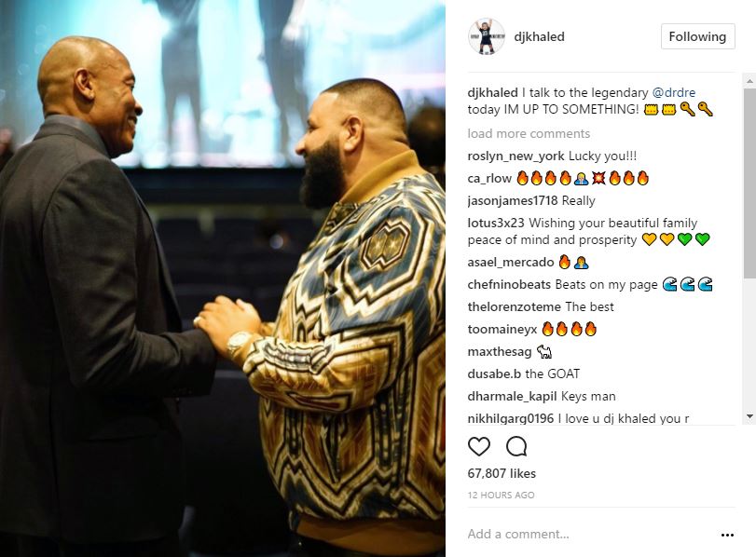View the 67,807 likes list
The width and height of the screenshot is (756, 557).
pos(502,474)
